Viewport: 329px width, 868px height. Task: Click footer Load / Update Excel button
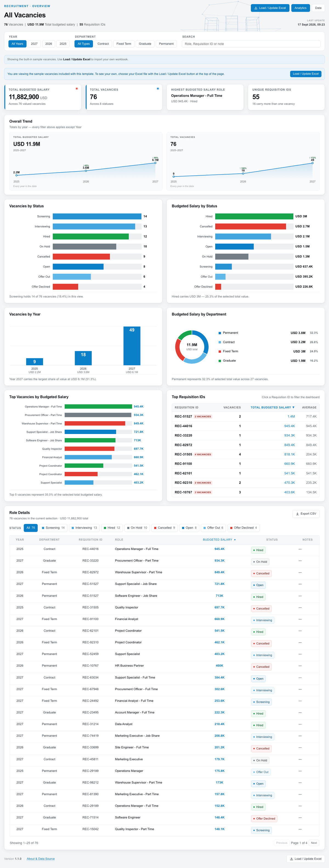[305, 859]
